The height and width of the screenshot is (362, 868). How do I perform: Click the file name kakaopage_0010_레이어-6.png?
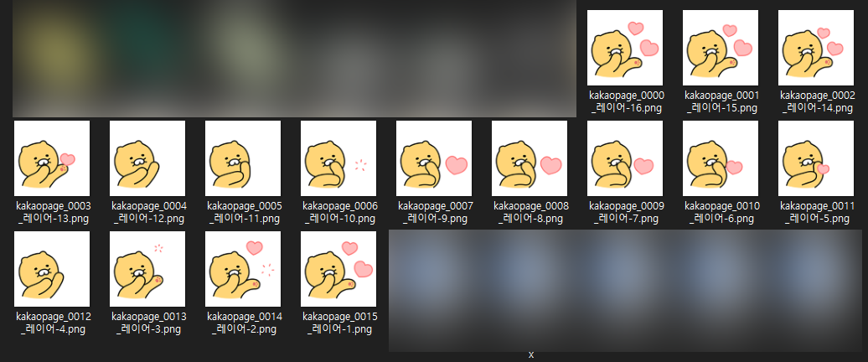coord(722,213)
